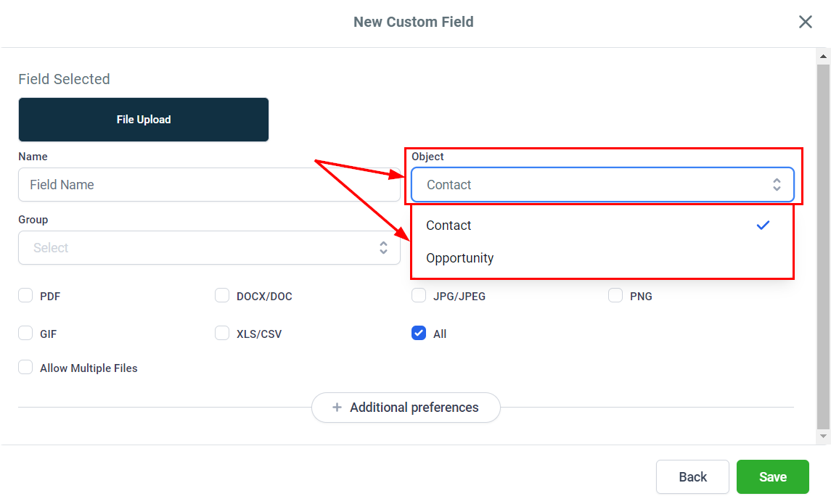Click the checkmark icon next to Contact
This screenshot has width=831, height=504.
763,226
